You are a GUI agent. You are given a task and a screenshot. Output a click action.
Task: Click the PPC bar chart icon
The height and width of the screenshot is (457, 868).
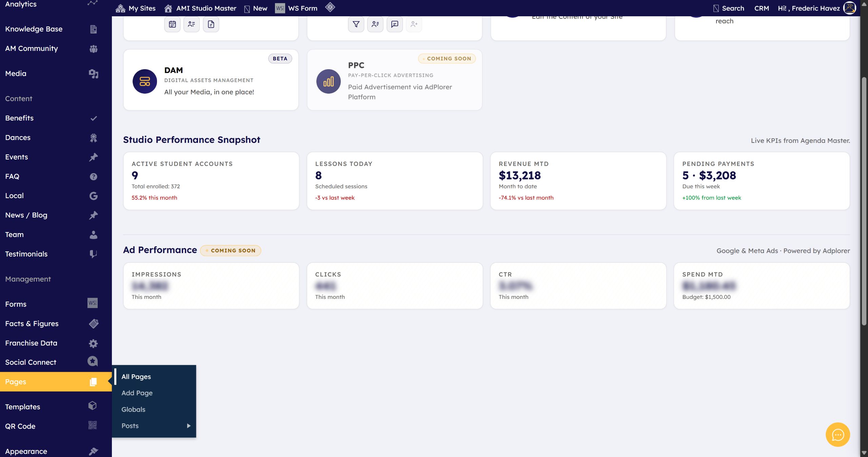pyautogui.click(x=328, y=81)
